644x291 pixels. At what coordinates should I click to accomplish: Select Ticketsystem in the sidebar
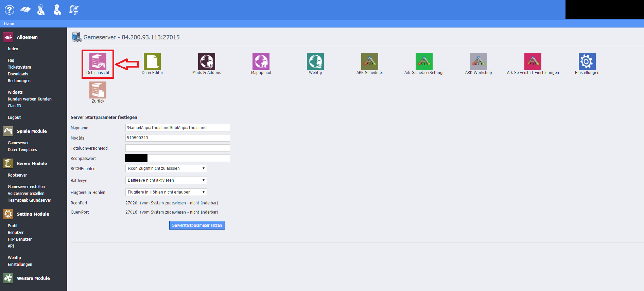pos(19,67)
